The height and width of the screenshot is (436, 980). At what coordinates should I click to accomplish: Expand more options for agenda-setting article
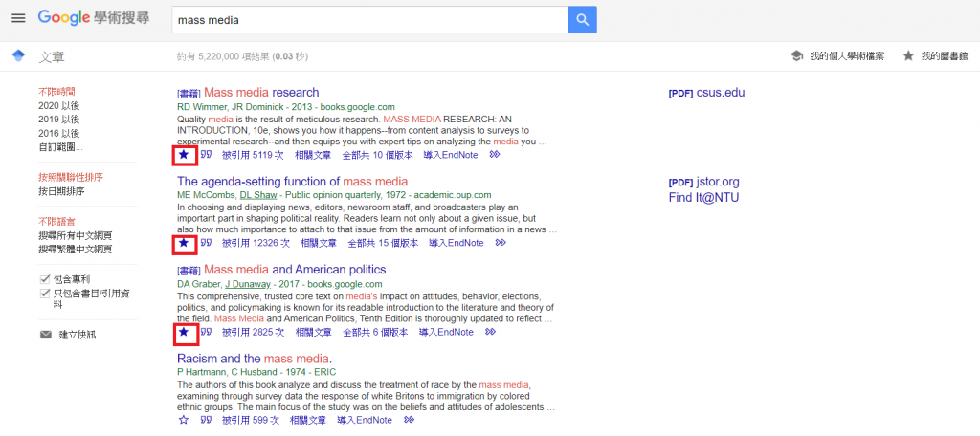click(500, 243)
